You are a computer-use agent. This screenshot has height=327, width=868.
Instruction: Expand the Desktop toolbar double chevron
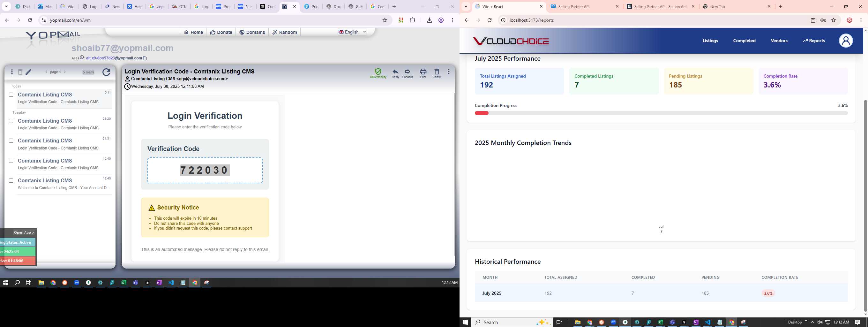[x=806, y=321]
